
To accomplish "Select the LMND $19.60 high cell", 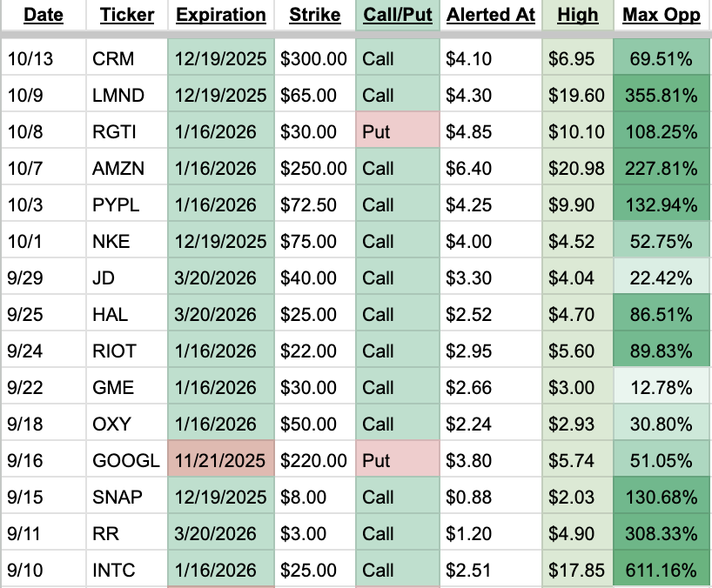I will coord(578,96).
